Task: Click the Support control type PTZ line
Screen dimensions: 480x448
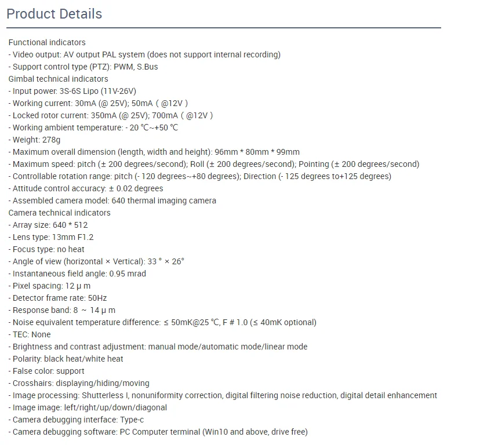Action: (x=83, y=67)
